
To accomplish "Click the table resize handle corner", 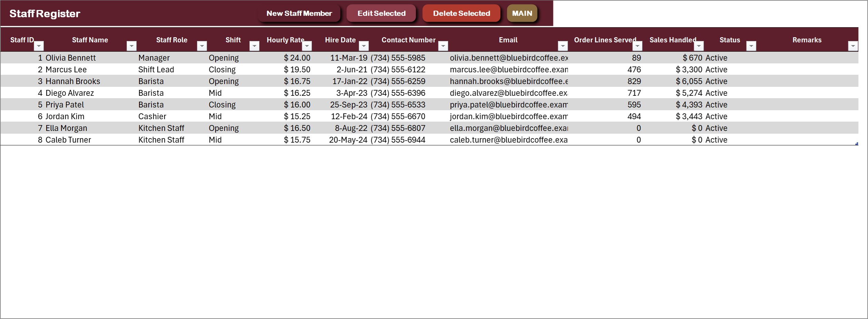I will point(857,144).
